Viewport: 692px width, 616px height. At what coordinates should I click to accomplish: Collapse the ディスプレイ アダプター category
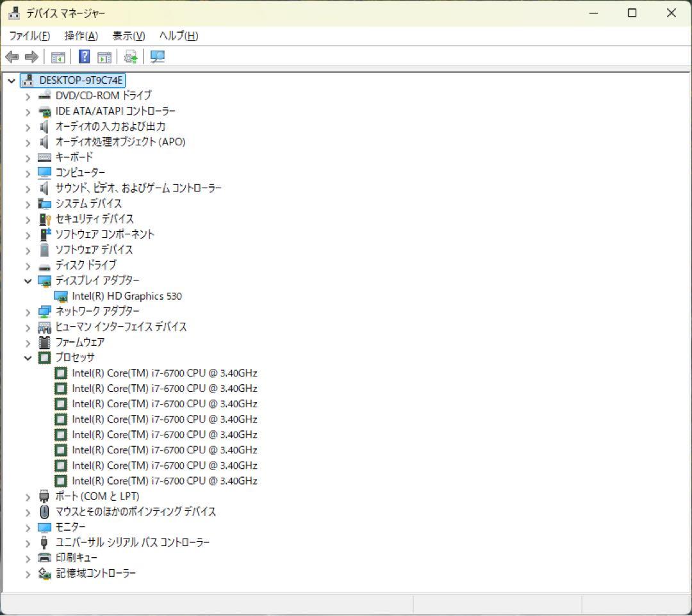coord(28,280)
